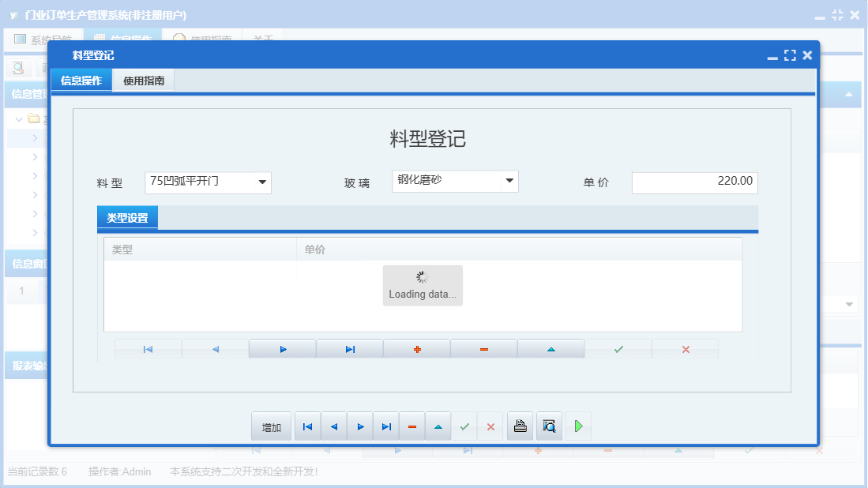868x488 pixels.
Task: Click the green run/execute icon
Action: click(x=578, y=426)
